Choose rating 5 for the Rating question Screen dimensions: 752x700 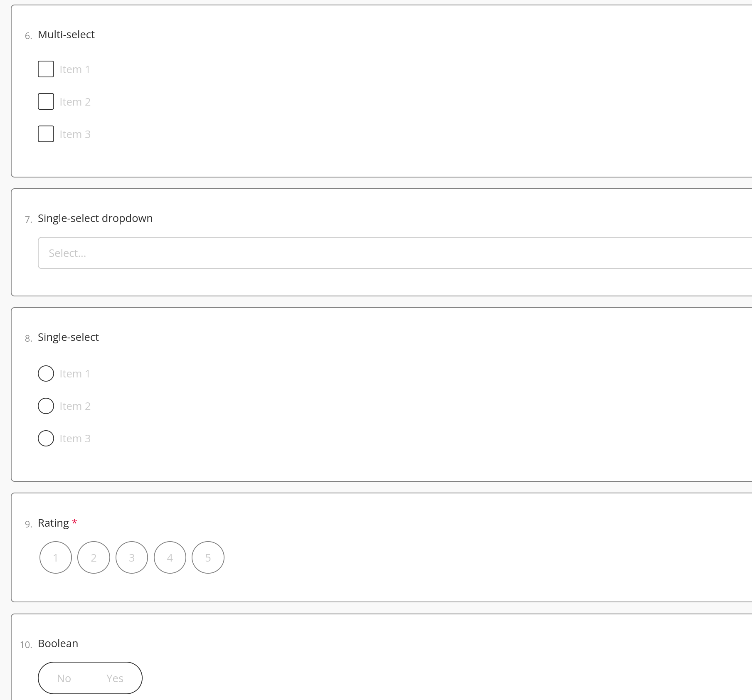pos(208,557)
